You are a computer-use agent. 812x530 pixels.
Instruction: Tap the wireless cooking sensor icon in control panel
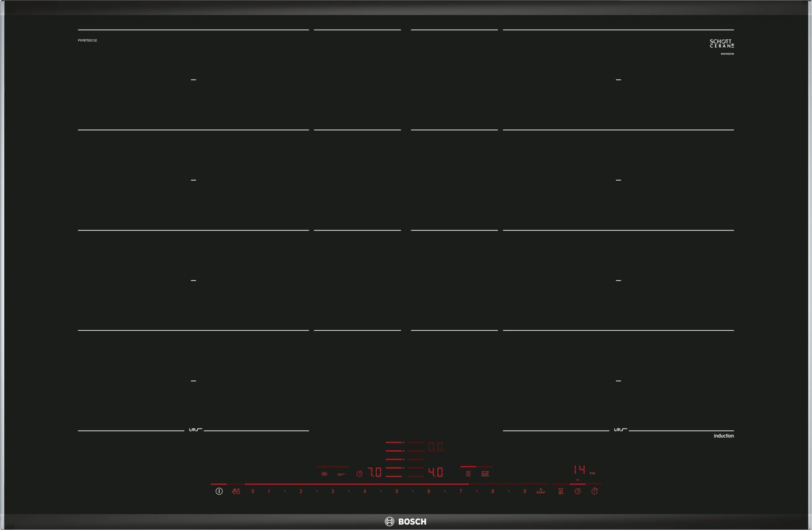click(341, 474)
